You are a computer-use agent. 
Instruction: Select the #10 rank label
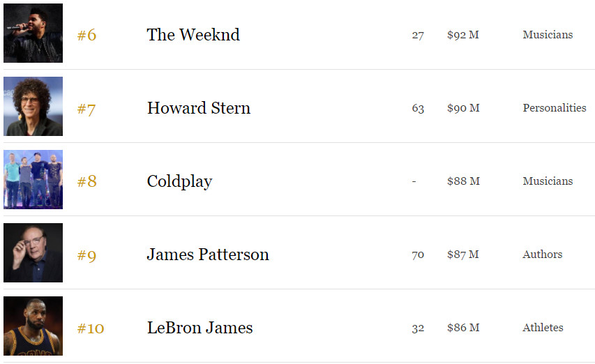[x=91, y=328]
